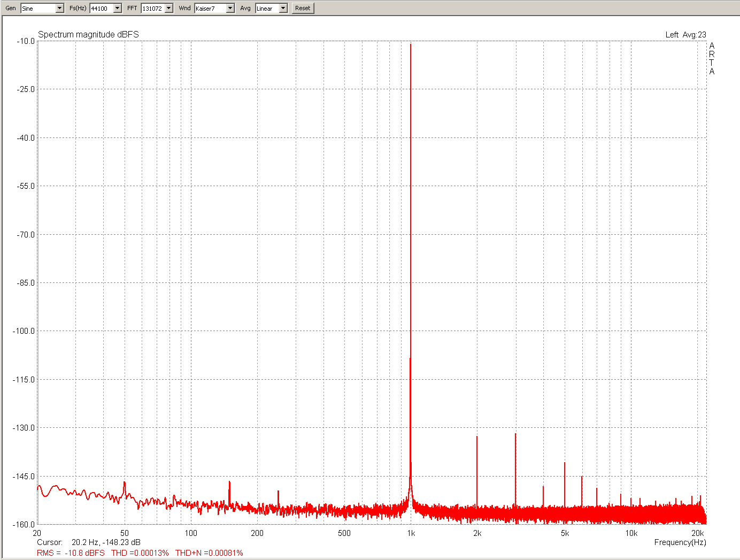Click the 'RMS = -10.8 dBFS' readout
This screenshot has width=740, height=560.
[x=71, y=553]
